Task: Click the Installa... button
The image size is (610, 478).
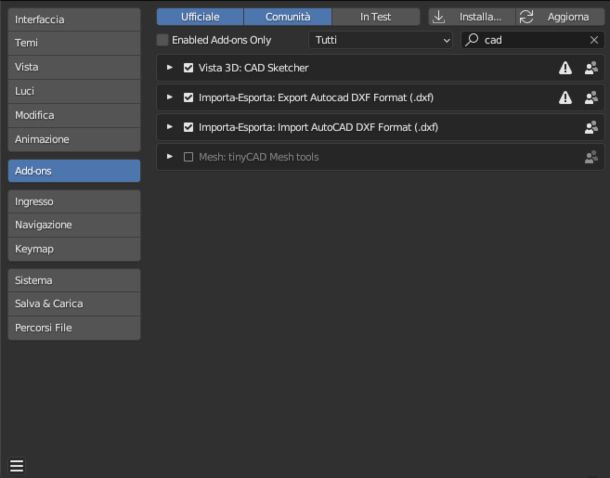Action: (471, 17)
